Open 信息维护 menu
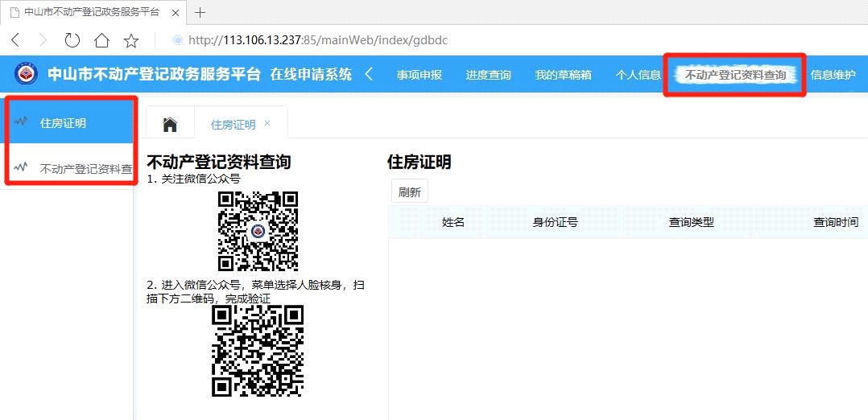Viewport: 868px width, 420px height. click(x=833, y=75)
